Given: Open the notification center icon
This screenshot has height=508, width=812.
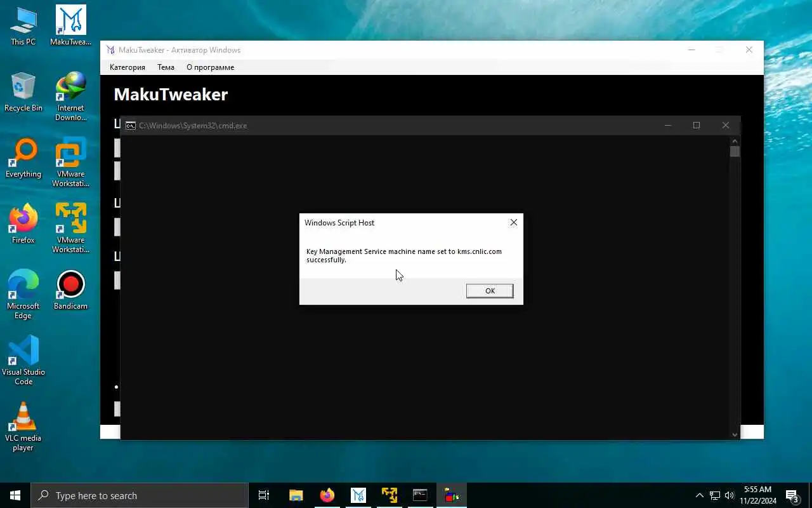Looking at the screenshot, I should [792, 495].
